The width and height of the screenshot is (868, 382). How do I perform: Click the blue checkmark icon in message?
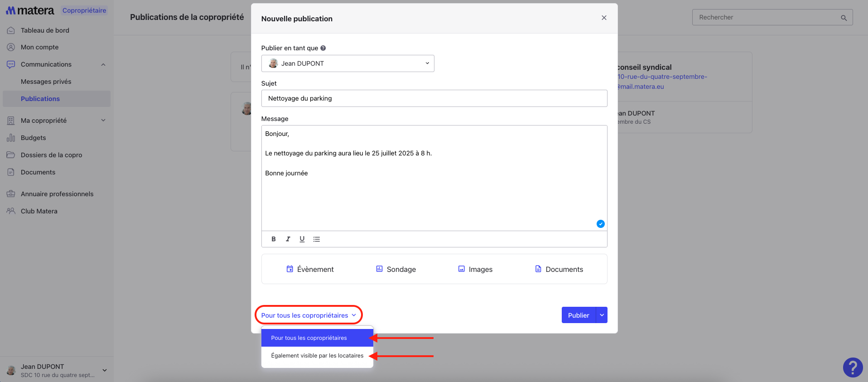click(600, 224)
